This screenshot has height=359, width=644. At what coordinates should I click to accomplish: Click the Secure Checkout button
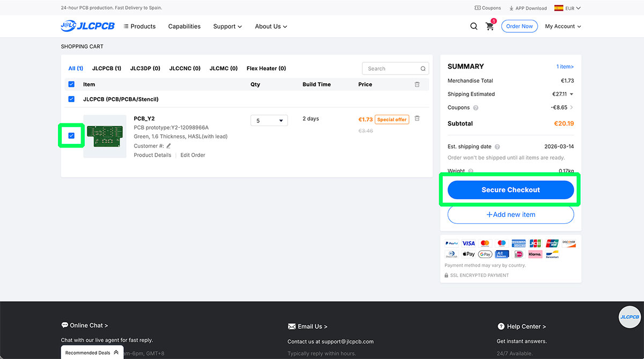coord(510,190)
